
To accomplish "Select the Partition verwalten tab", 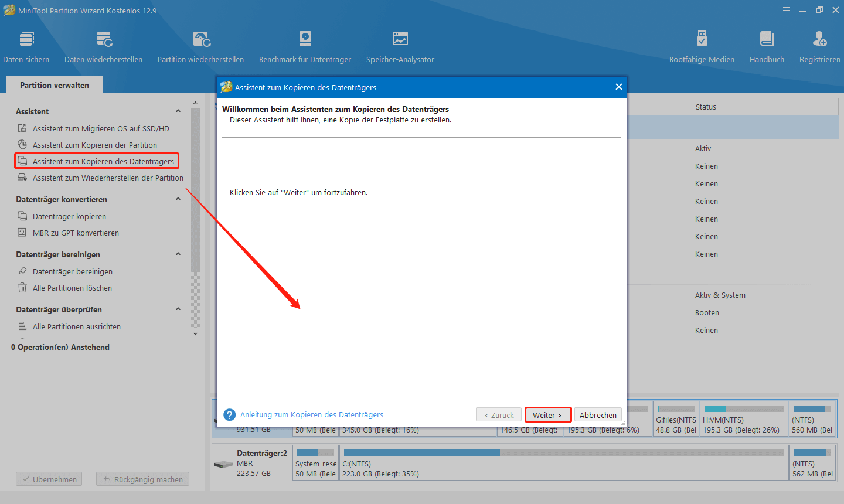I will pyautogui.click(x=55, y=85).
